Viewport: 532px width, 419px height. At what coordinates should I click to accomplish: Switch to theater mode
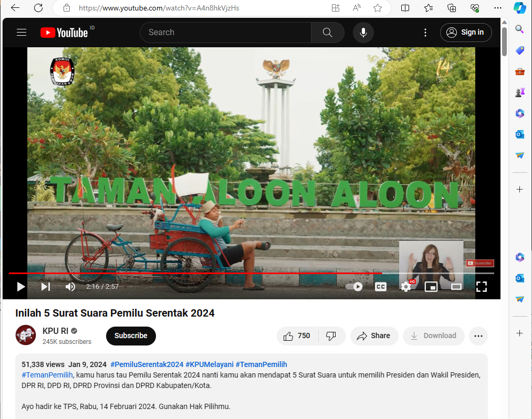click(456, 287)
